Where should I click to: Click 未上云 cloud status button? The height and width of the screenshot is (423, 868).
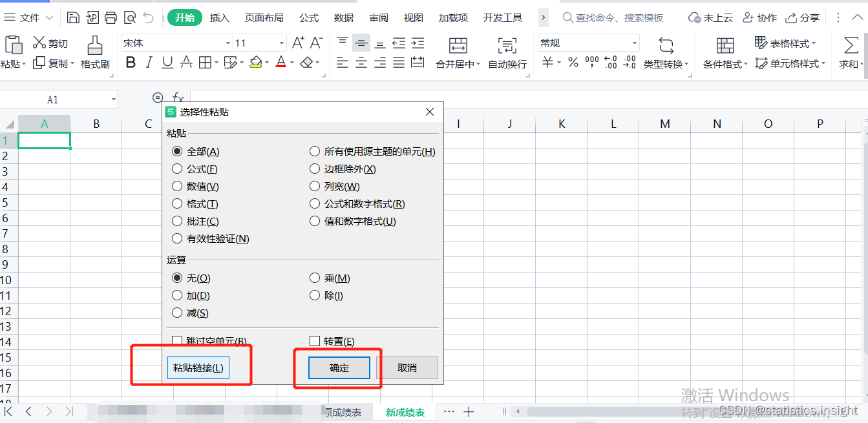(x=710, y=17)
